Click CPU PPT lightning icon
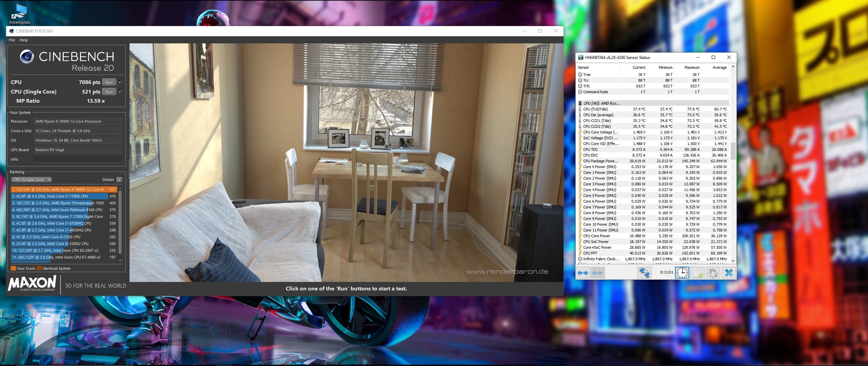The image size is (868, 366). [580, 253]
